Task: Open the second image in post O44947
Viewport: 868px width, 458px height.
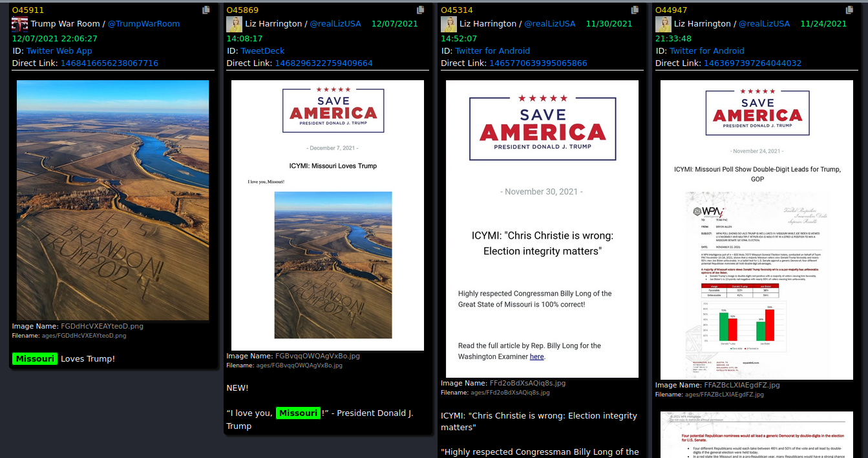Action: [x=757, y=435]
